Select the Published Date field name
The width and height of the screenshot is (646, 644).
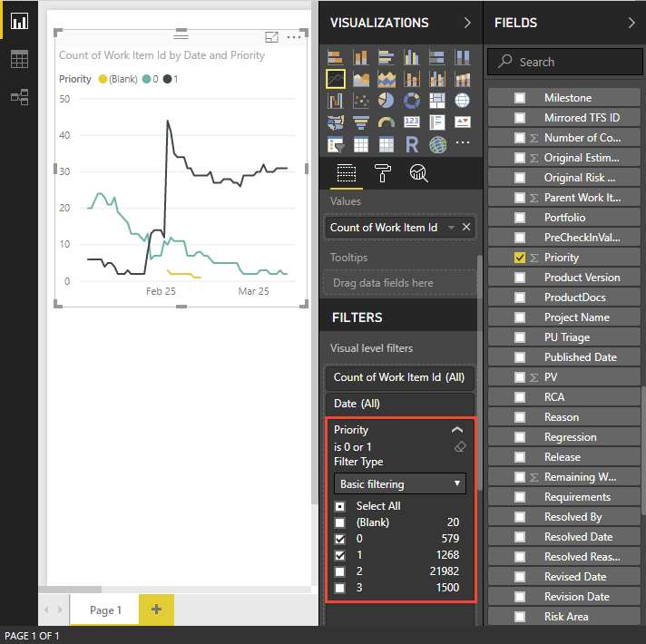pyautogui.click(x=581, y=357)
